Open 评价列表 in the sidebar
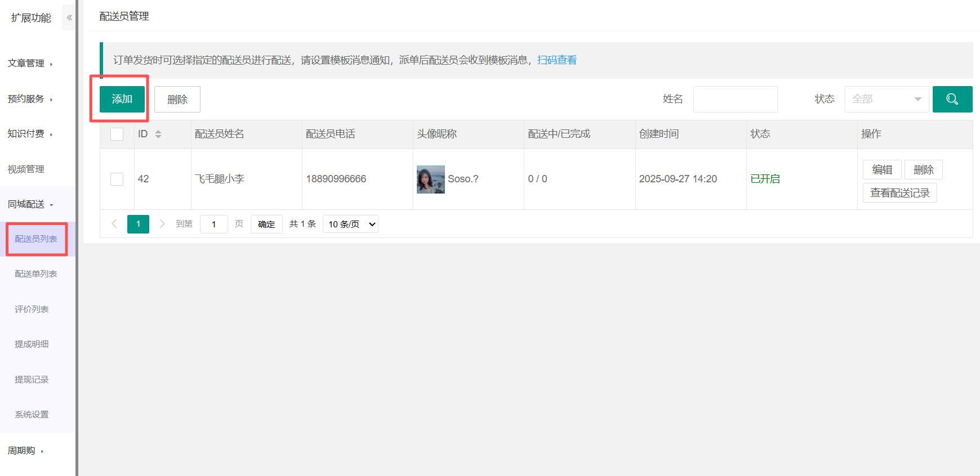The width and height of the screenshot is (980, 476). (x=32, y=309)
